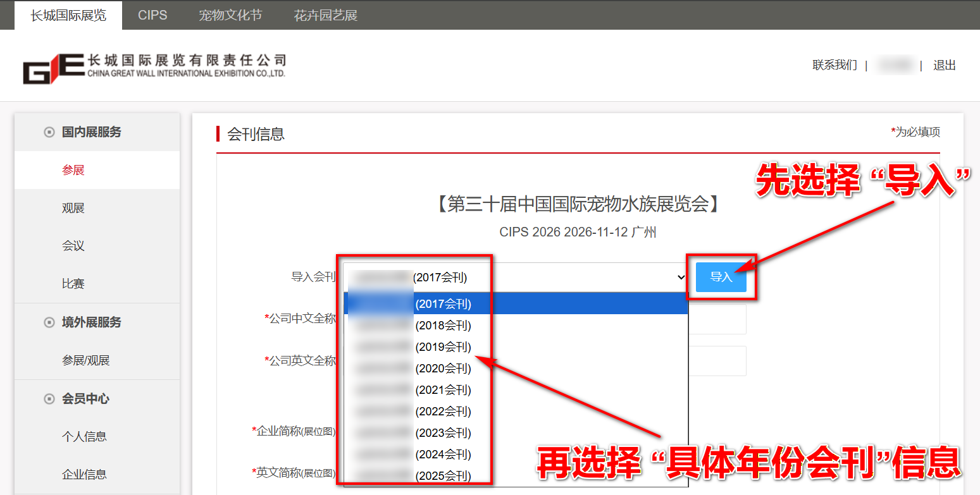The width and height of the screenshot is (980, 495).
Task: Click the text CIPS 2026 2026-11-12 广州
Action: pyautogui.click(x=578, y=232)
